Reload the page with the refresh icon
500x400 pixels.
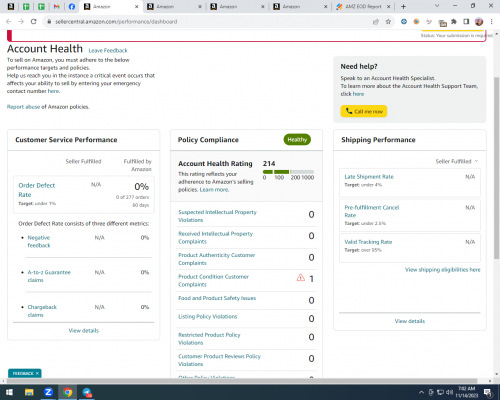pyautogui.click(x=33, y=22)
